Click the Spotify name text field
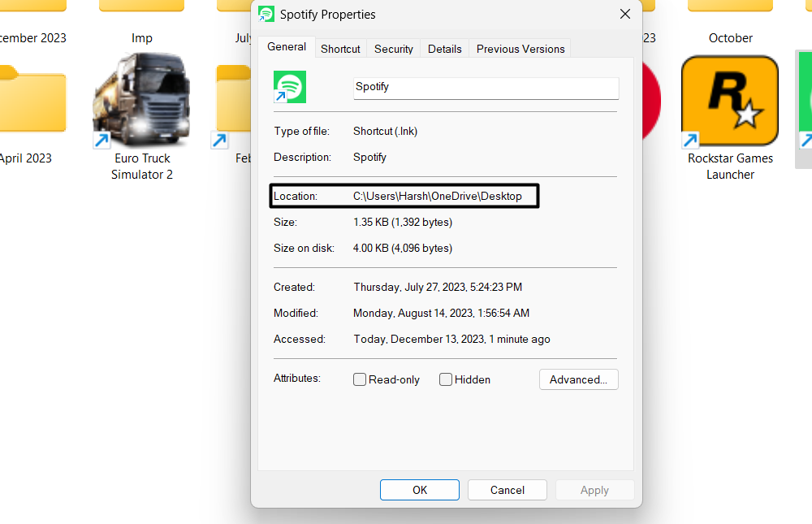This screenshot has height=524, width=812. 486,87
